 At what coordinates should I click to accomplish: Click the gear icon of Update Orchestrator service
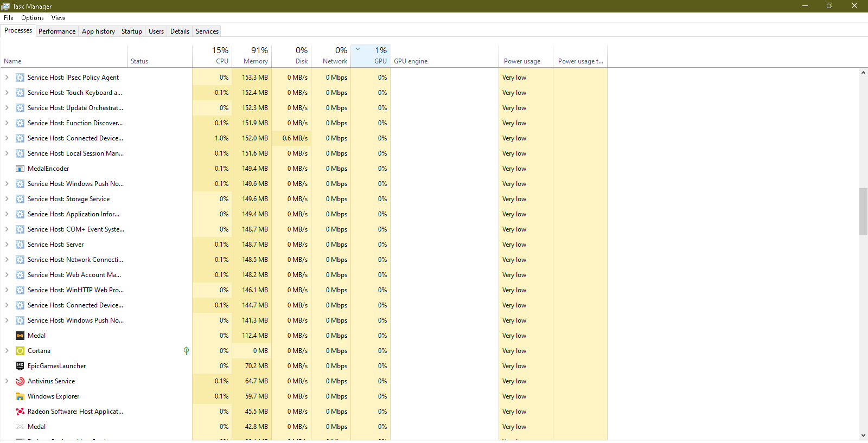click(20, 108)
